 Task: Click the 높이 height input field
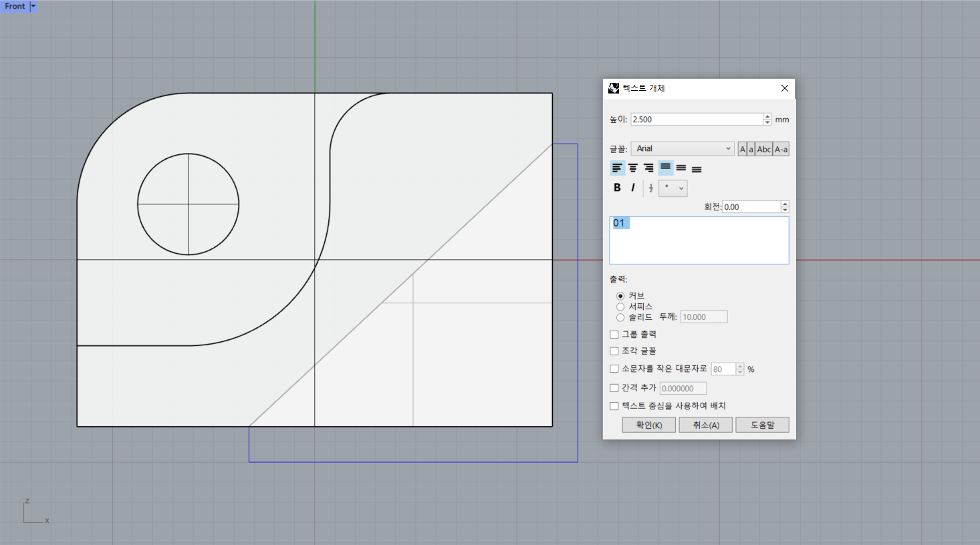(x=697, y=120)
